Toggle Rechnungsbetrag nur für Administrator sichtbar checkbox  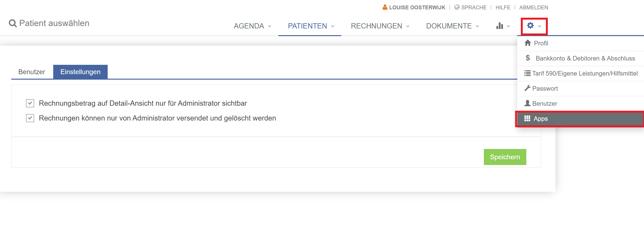click(x=30, y=103)
